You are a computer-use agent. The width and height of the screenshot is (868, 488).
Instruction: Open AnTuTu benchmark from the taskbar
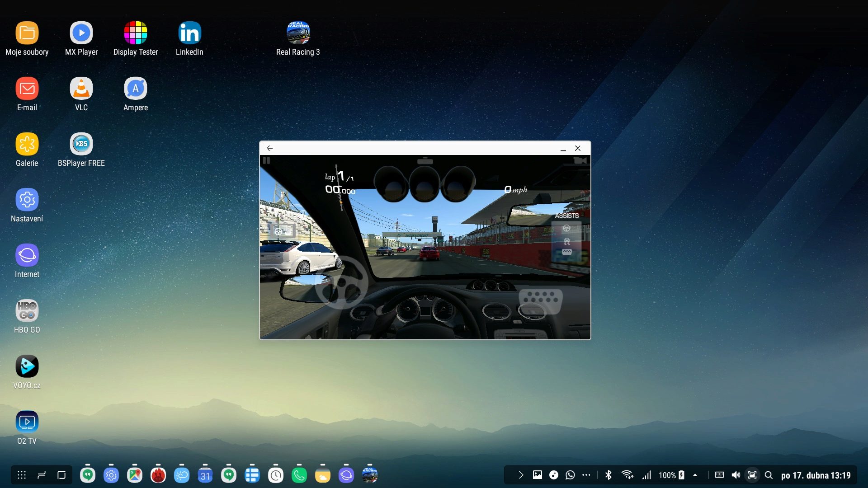(158, 475)
